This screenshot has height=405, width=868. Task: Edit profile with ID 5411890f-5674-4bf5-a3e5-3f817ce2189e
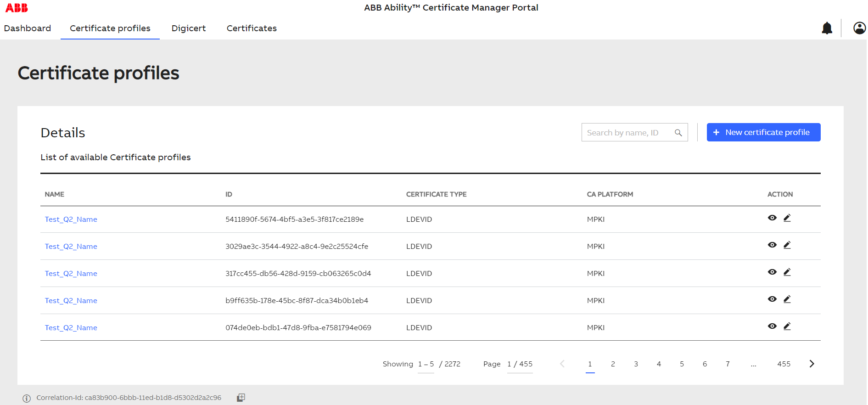coord(787,218)
